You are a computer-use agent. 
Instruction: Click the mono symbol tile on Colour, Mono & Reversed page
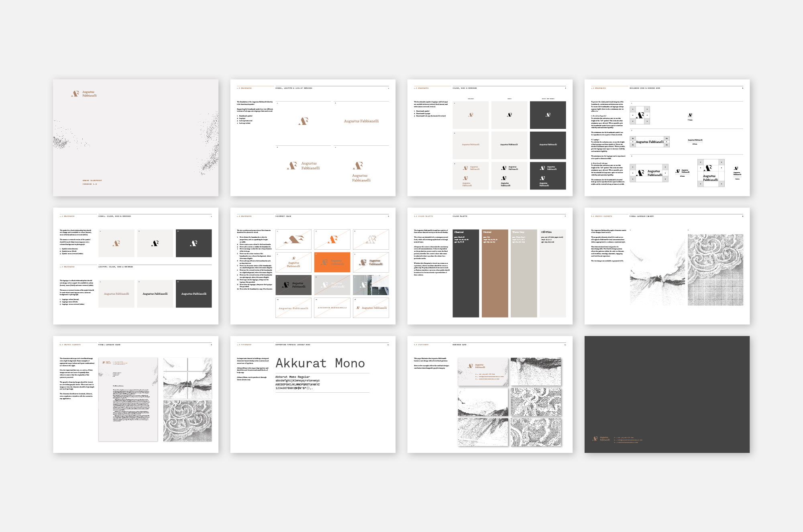(x=509, y=115)
